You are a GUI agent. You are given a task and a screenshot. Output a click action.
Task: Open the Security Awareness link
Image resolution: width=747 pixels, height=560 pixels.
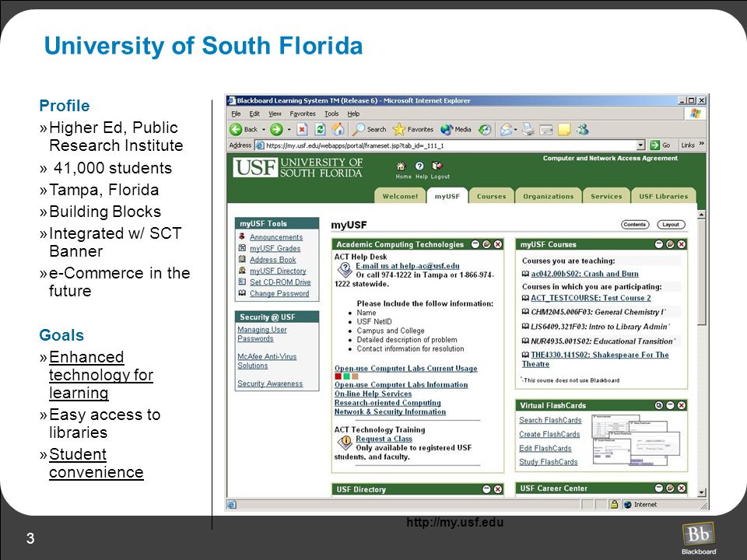270,383
